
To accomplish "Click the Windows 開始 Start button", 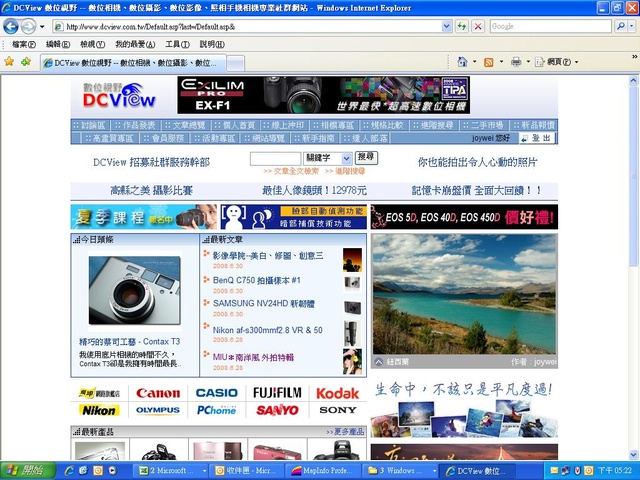I will point(28,471).
